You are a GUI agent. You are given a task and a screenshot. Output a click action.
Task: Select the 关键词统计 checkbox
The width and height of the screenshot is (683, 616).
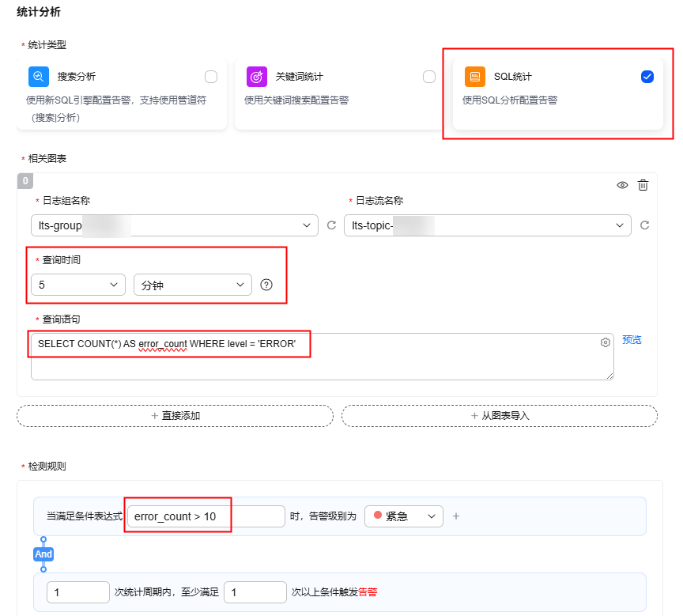(x=429, y=77)
